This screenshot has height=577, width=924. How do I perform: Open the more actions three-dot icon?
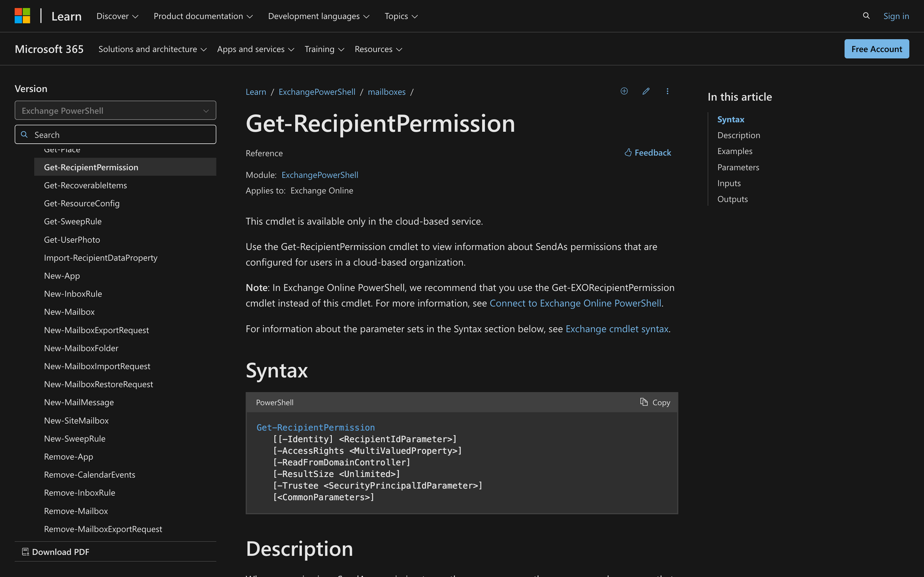pos(667,91)
